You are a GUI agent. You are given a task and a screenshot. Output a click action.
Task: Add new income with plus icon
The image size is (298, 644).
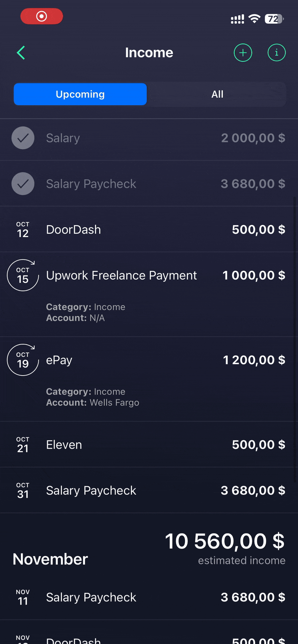[x=243, y=53]
